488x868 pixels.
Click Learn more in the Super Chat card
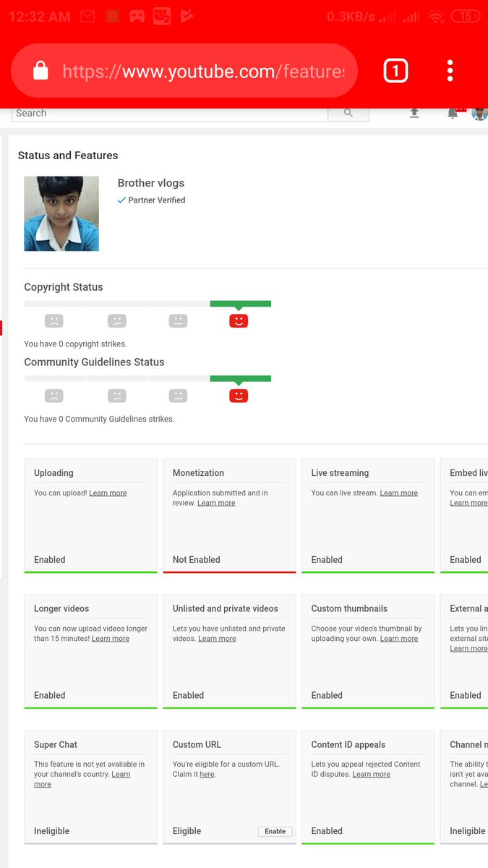tap(82, 779)
